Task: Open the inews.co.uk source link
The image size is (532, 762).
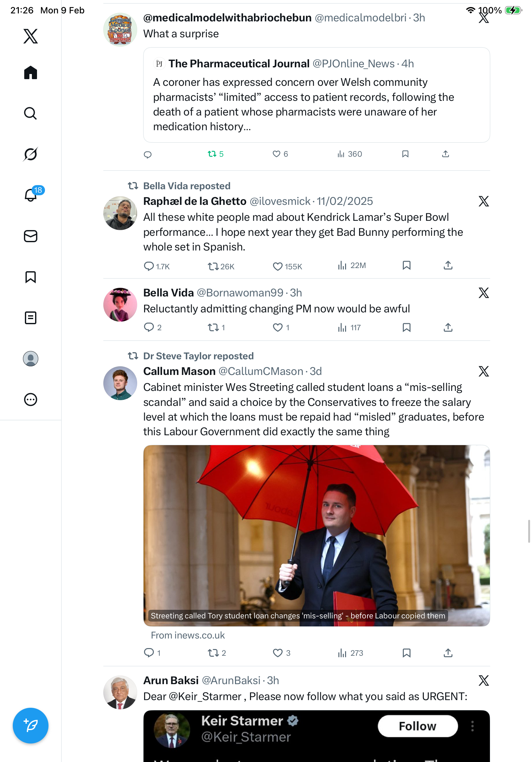Action: click(x=188, y=635)
